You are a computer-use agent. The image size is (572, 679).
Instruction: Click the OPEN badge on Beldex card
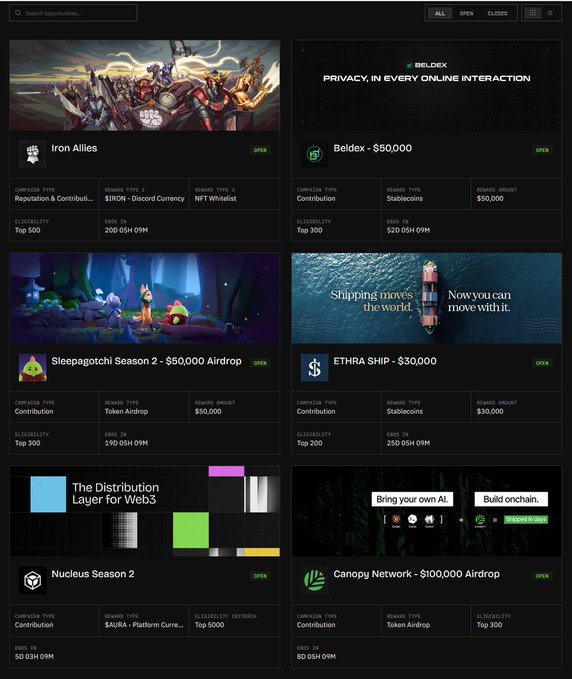point(542,150)
